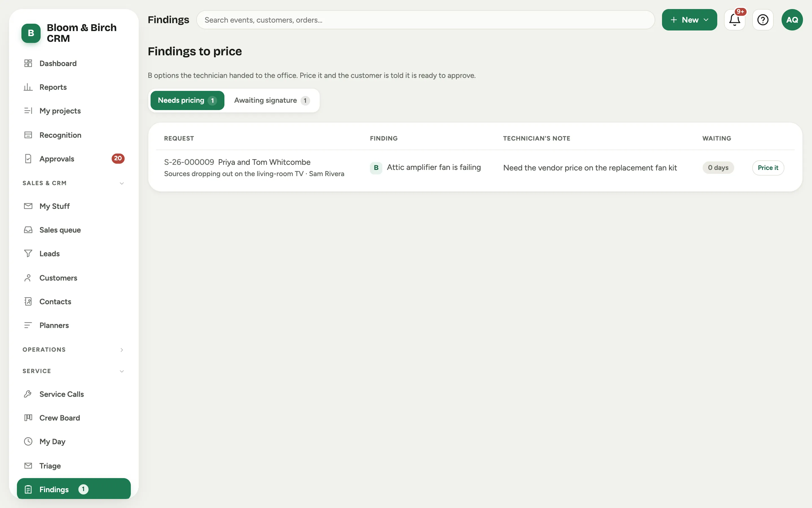Click the Leads funnel icon
The image size is (812, 508).
(28, 253)
